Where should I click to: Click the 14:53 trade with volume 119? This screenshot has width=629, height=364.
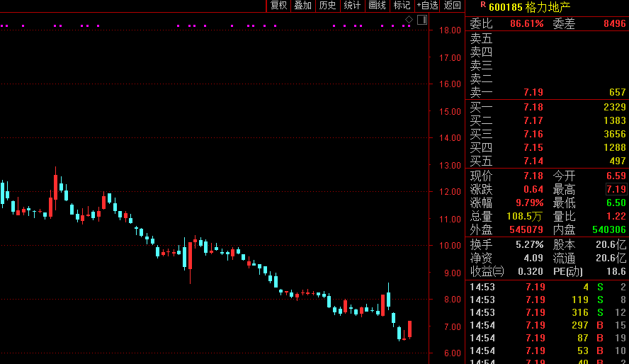point(548,300)
